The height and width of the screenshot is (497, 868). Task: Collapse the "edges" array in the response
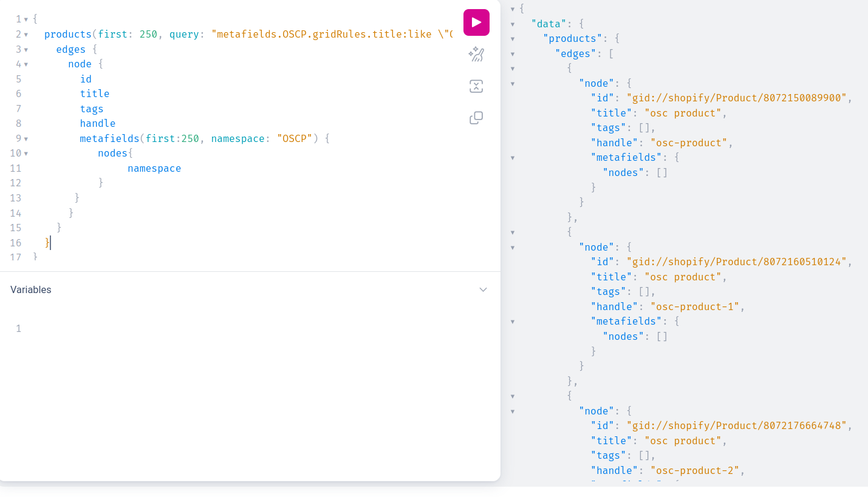pyautogui.click(x=513, y=53)
